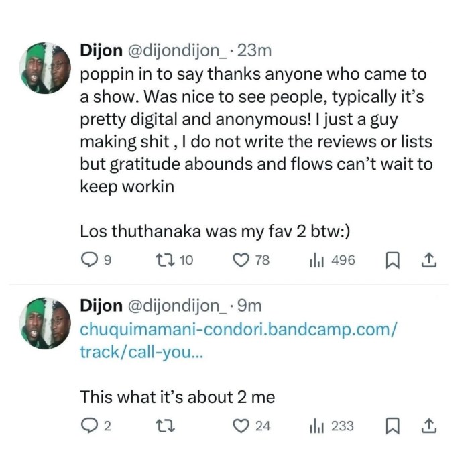Bookmark the bandcamp link tweet

(x=394, y=426)
